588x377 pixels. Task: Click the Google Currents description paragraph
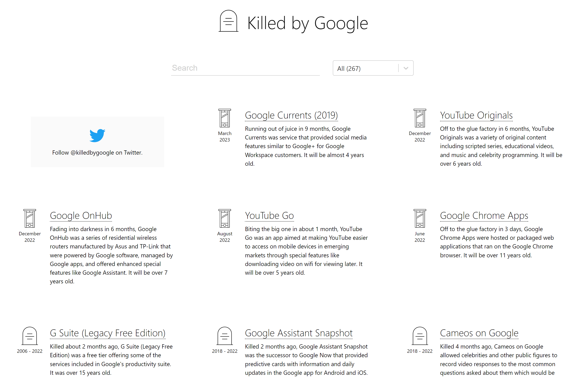[x=306, y=146]
